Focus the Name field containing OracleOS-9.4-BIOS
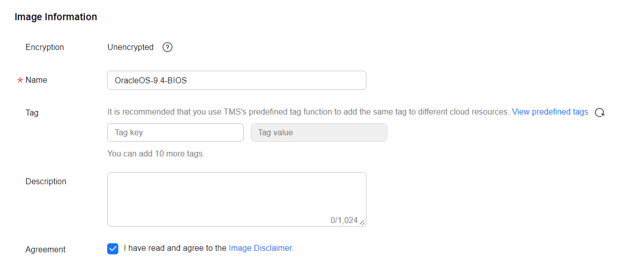The image size is (644, 271). pyautogui.click(x=237, y=80)
